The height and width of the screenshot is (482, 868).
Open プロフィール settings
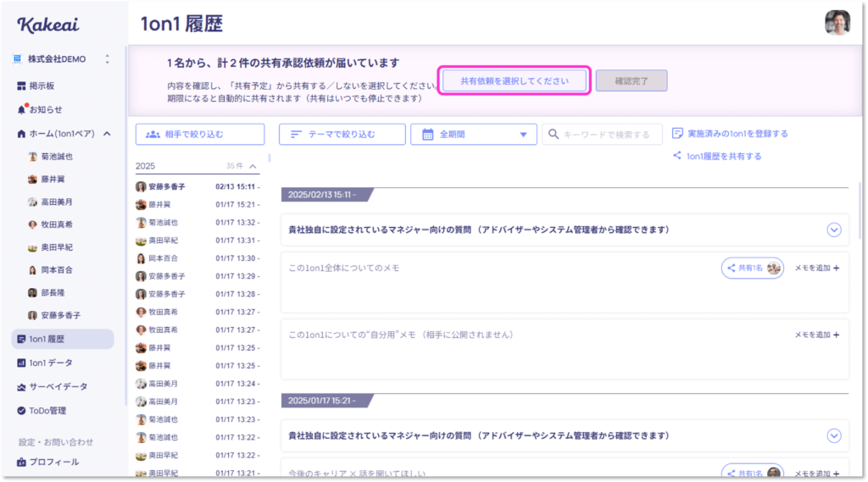click(x=47, y=462)
